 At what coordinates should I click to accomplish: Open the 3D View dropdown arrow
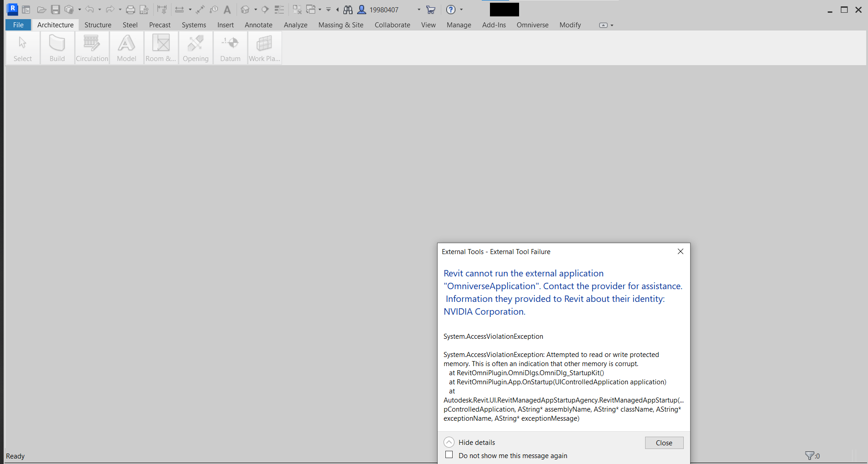pos(256,10)
